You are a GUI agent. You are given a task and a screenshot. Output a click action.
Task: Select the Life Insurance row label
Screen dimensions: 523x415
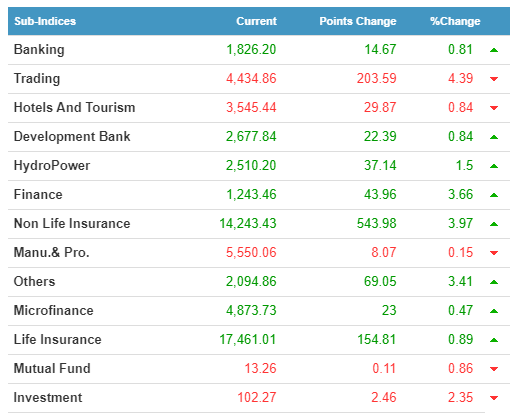click(57, 340)
